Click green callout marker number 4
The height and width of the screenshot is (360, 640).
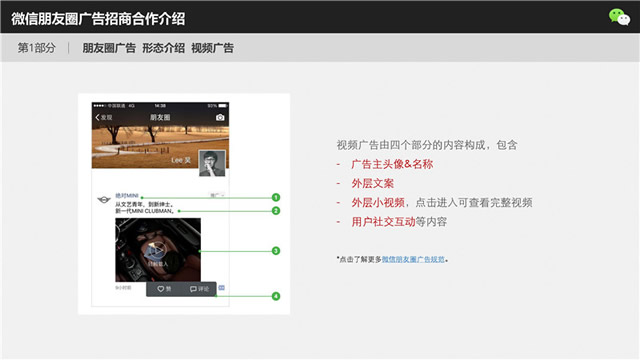click(276, 296)
